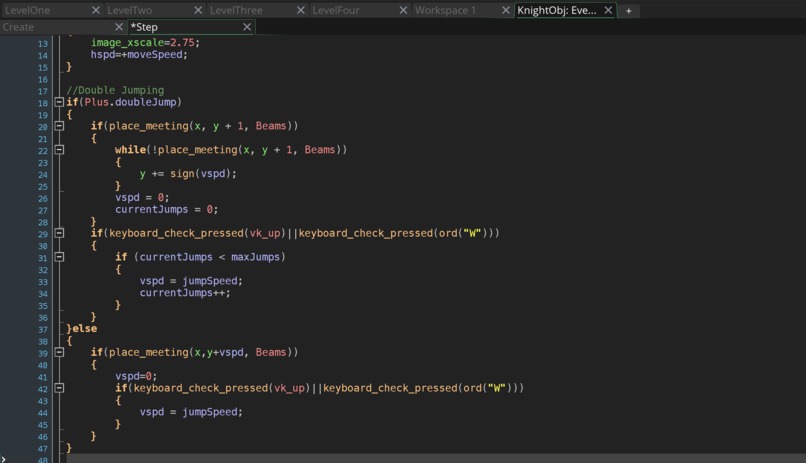
Task: Click the arrow icon at bottom-left corner
Action: click(x=4, y=459)
